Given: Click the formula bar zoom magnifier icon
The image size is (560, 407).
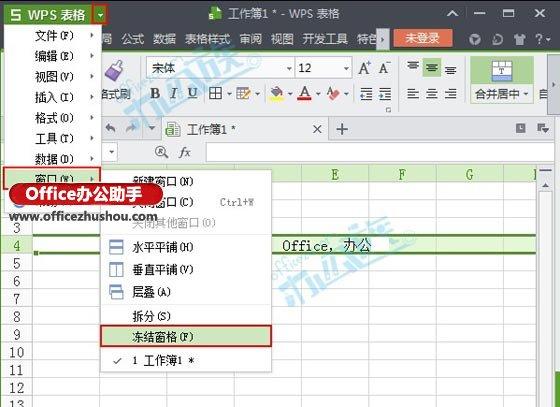Looking at the screenshot, I should pyautogui.click(x=161, y=152).
